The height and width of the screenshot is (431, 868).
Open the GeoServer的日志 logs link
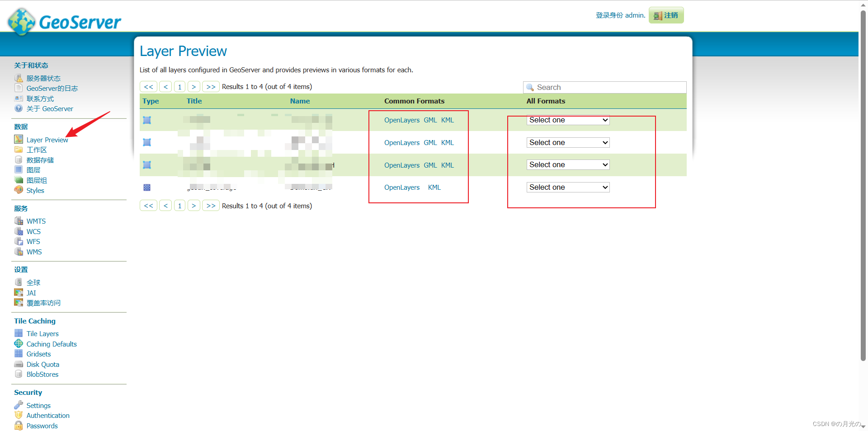point(52,89)
